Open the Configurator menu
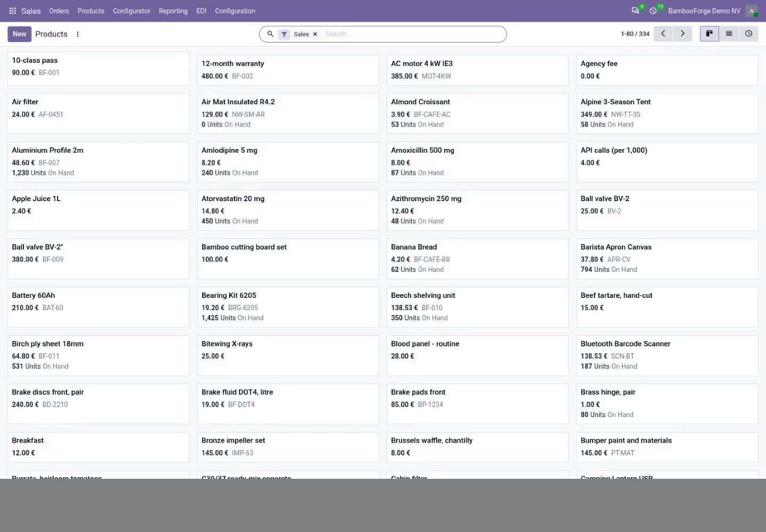 pyautogui.click(x=131, y=11)
